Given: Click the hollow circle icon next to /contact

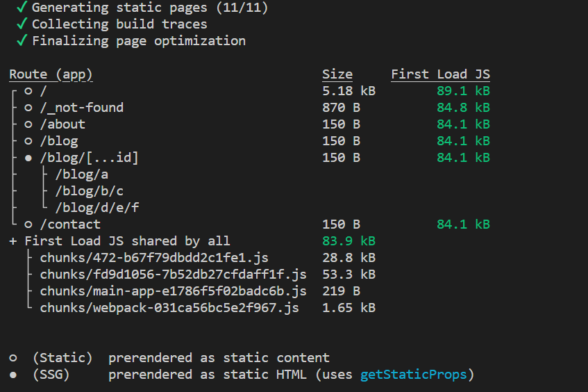Looking at the screenshot, I should (x=28, y=224).
